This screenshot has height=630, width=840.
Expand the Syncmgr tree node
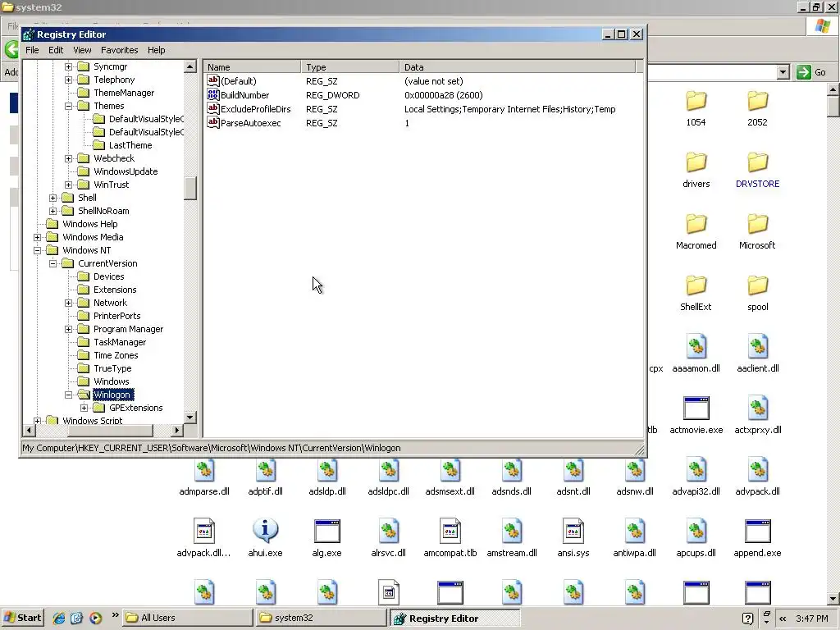[x=69, y=67]
